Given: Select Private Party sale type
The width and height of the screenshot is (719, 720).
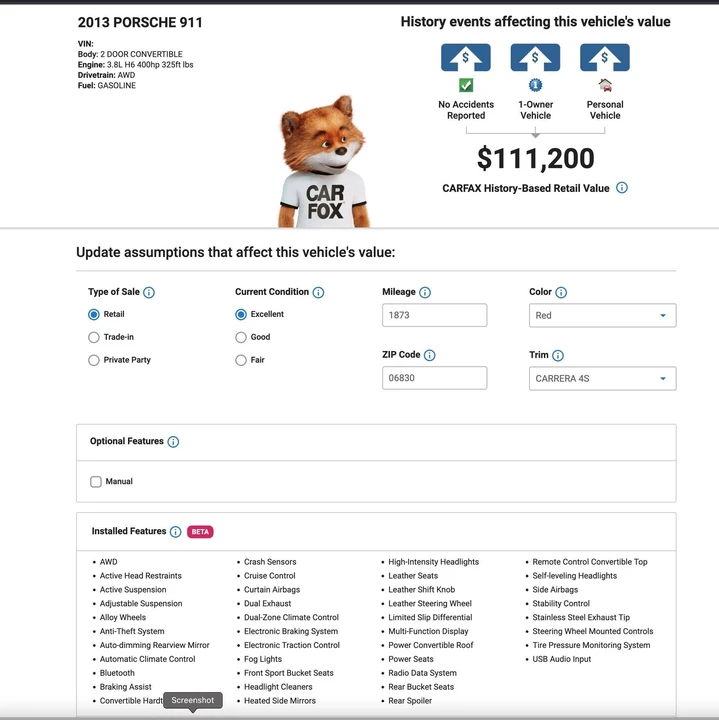Looking at the screenshot, I should coord(94,360).
